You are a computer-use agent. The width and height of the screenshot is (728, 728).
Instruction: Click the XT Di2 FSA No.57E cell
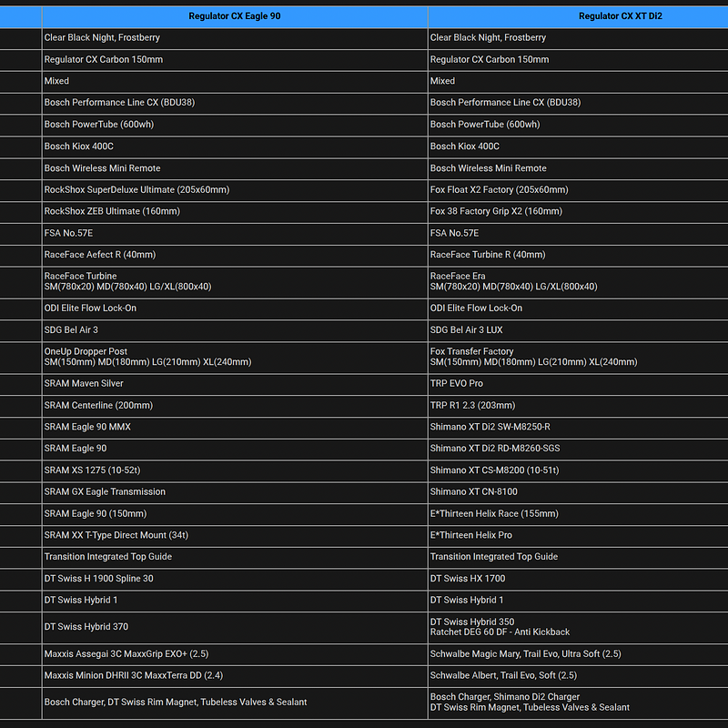578,234
